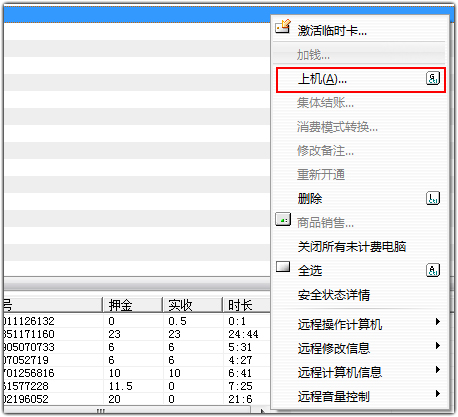The width and height of the screenshot is (458, 417).
Task: Sort by 实收 column header
Action: click(x=192, y=305)
